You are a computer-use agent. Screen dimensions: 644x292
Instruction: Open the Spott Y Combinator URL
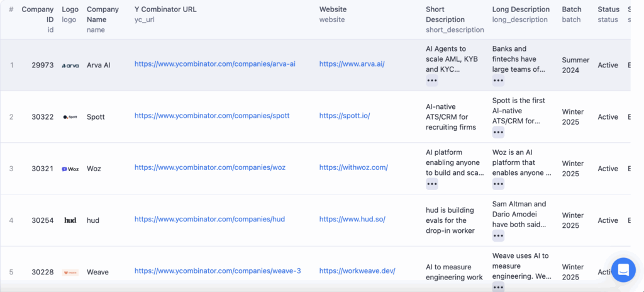point(212,116)
